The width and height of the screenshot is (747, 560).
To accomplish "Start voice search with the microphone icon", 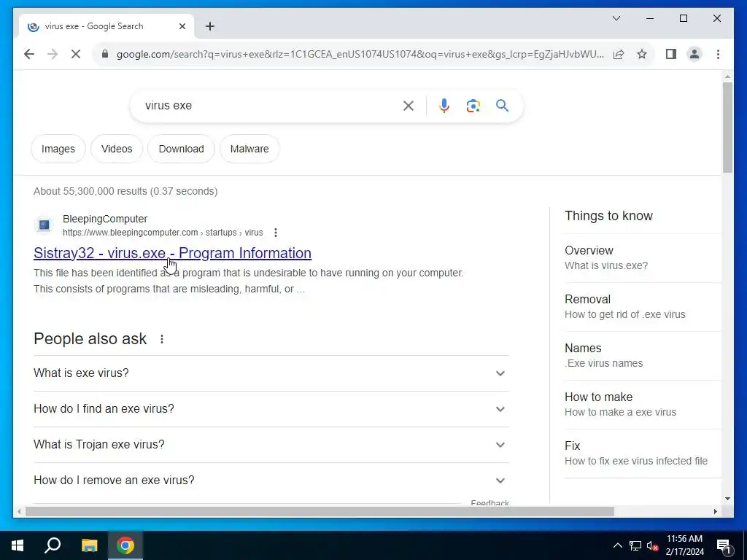I will point(444,106).
